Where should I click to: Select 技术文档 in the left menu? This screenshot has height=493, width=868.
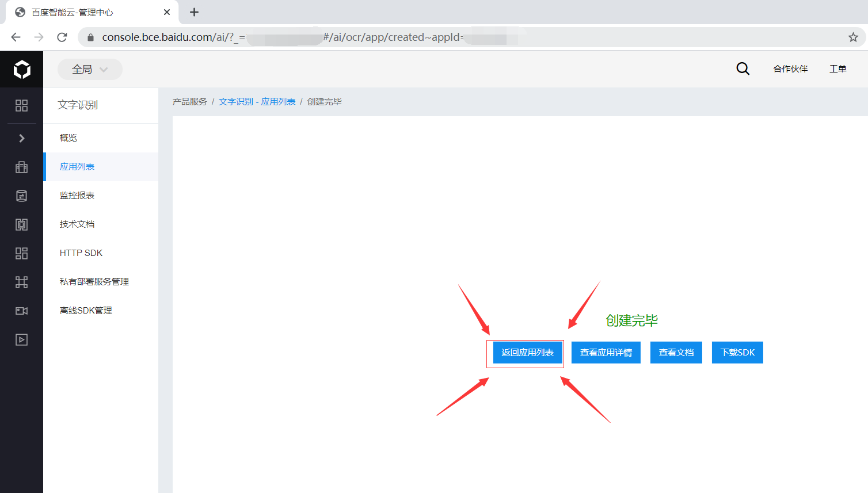(x=101, y=224)
